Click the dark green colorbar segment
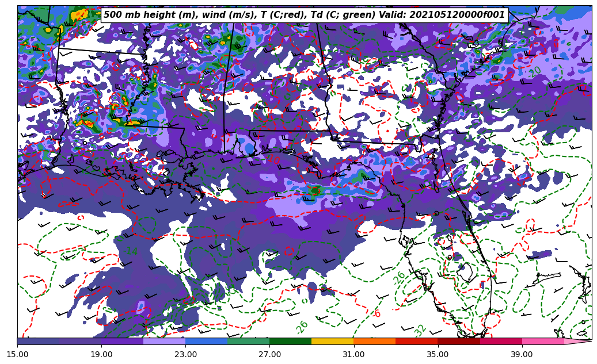The height and width of the screenshot is (364, 597). point(290,341)
